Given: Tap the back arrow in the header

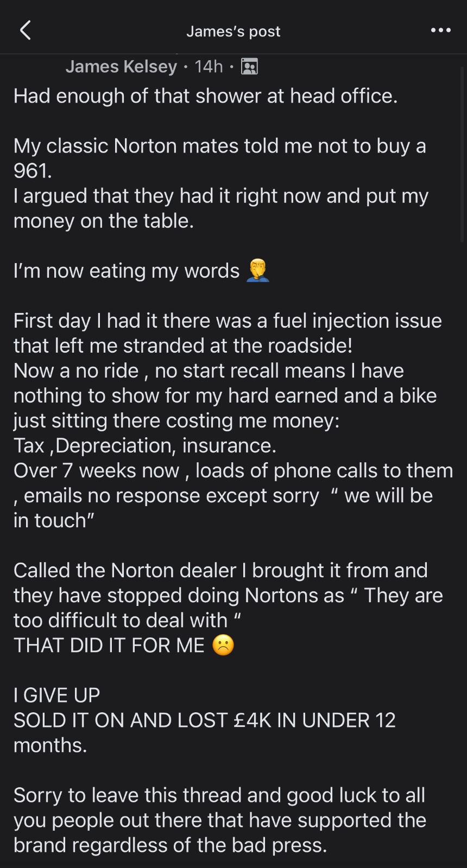Looking at the screenshot, I should (x=25, y=30).
